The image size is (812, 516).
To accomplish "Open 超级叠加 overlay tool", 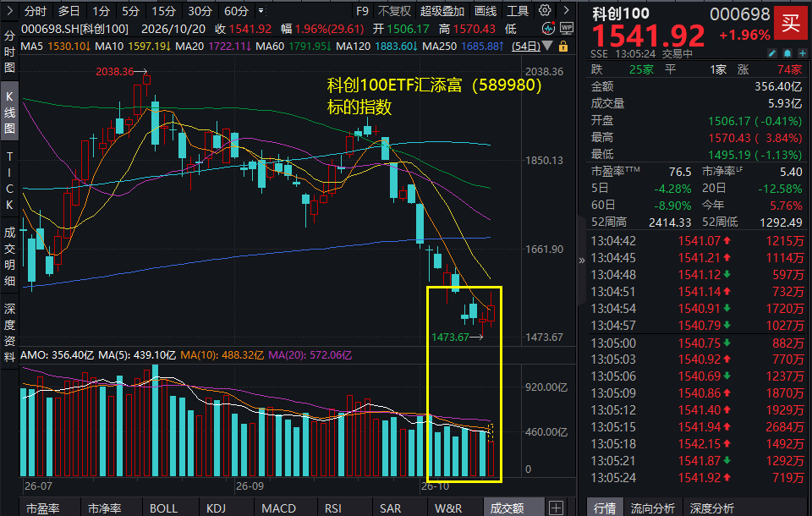I will (442, 11).
